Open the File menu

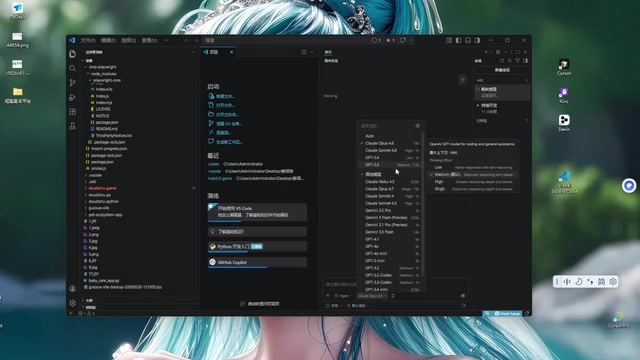[88, 40]
